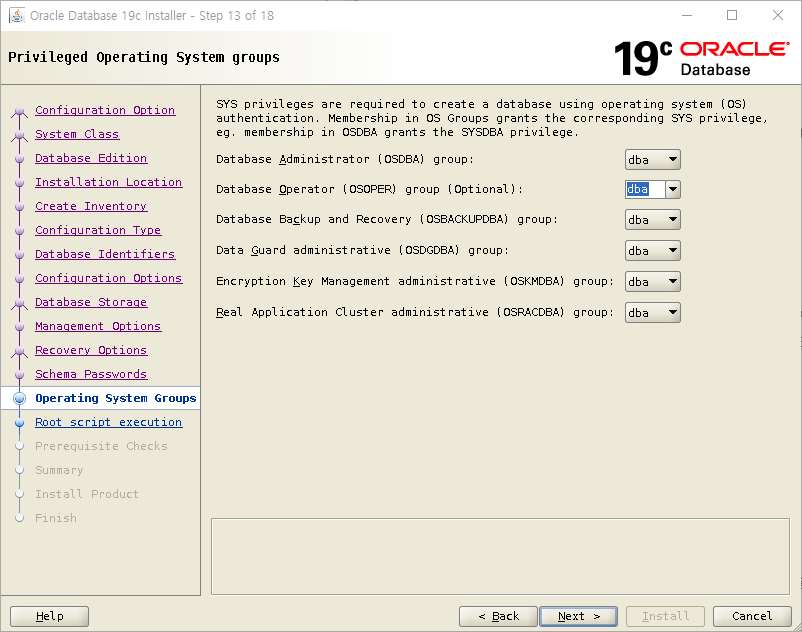Expand the OSOPER group dropdown arrow
The width and height of the screenshot is (802, 632).
(673, 189)
